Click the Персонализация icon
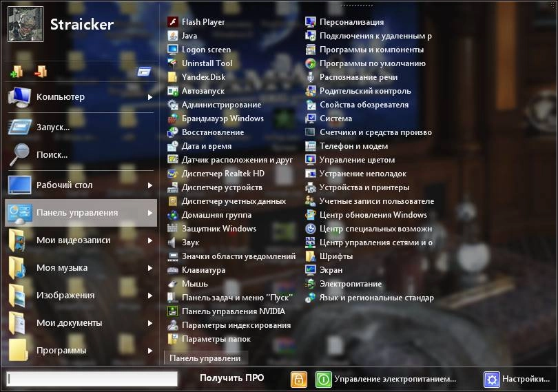 point(310,22)
